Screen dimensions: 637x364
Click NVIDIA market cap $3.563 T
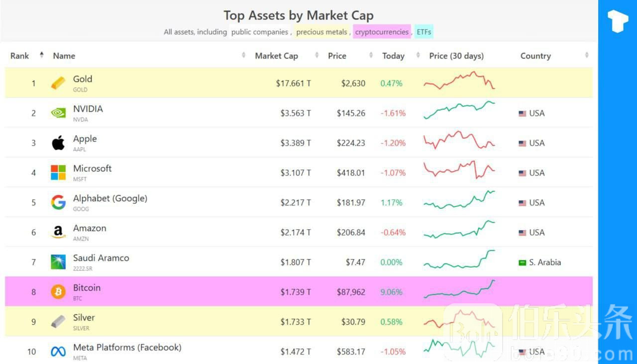[x=296, y=113]
